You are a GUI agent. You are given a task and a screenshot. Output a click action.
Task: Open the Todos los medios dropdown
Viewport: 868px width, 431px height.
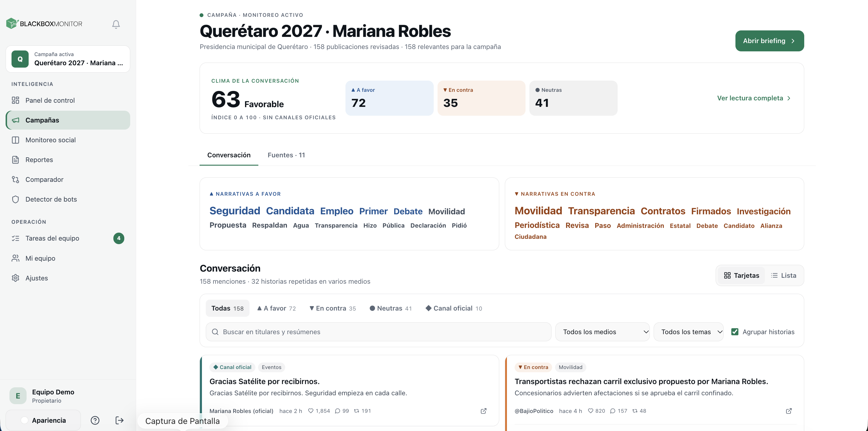tap(602, 332)
